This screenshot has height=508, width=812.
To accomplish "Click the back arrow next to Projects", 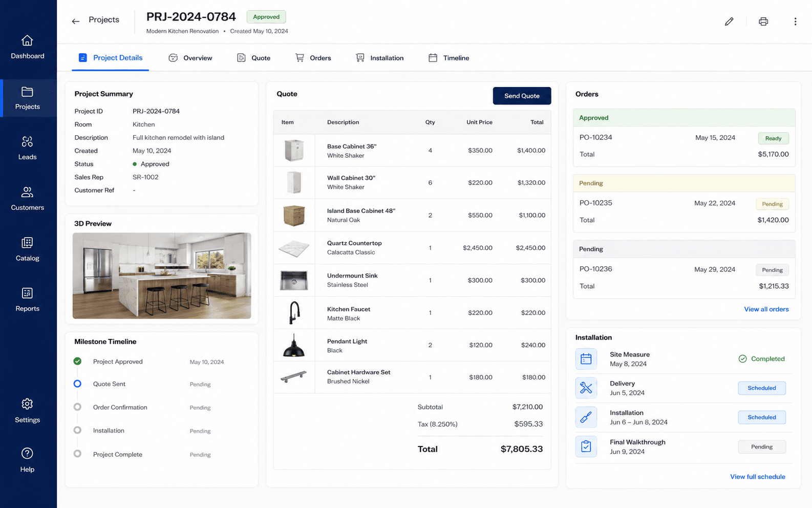I will tap(76, 21).
